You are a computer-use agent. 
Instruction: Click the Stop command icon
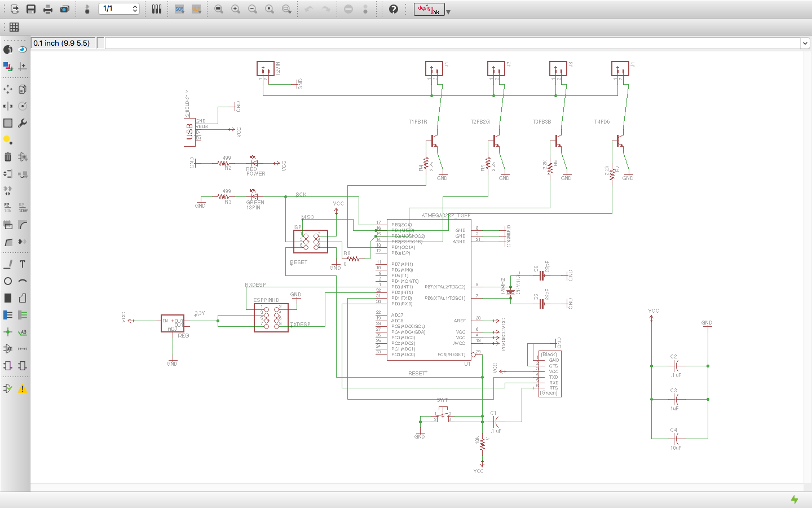(348, 9)
